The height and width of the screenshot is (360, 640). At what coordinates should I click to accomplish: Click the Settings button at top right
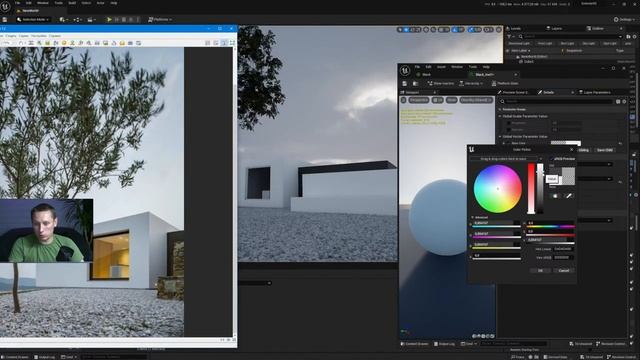tap(623, 19)
